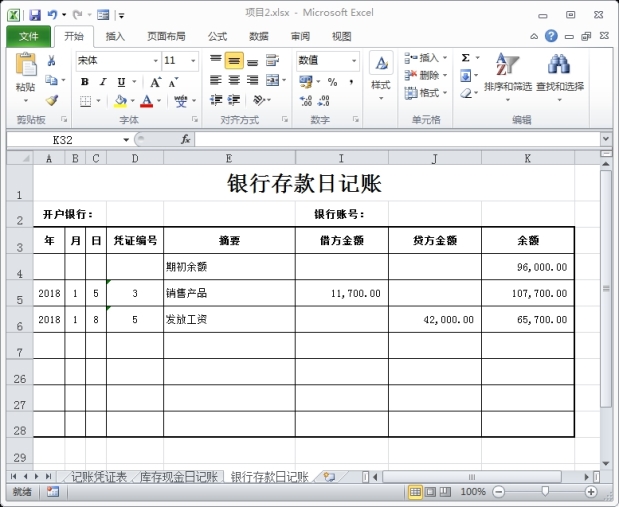Decrease decimal places

(x=324, y=101)
